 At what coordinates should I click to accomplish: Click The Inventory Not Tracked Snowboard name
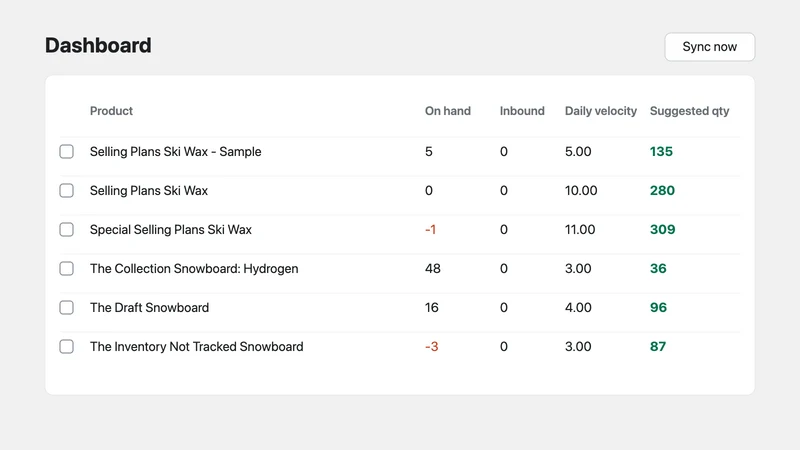point(196,346)
